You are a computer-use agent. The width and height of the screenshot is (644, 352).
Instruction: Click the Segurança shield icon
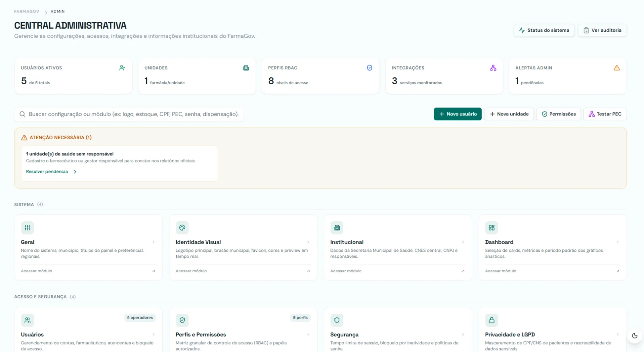click(x=337, y=320)
